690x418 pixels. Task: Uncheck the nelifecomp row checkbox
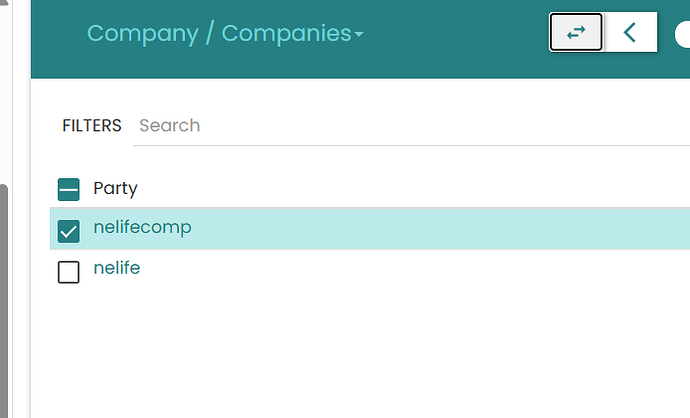coord(69,231)
